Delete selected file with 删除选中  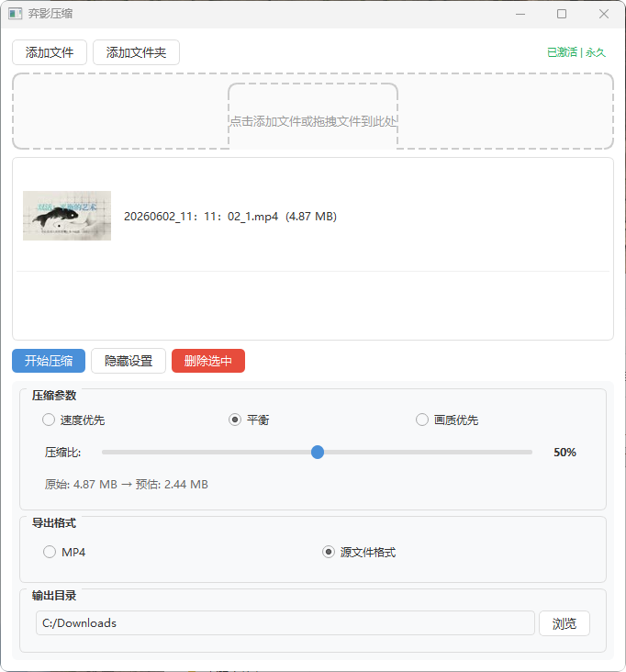click(208, 361)
